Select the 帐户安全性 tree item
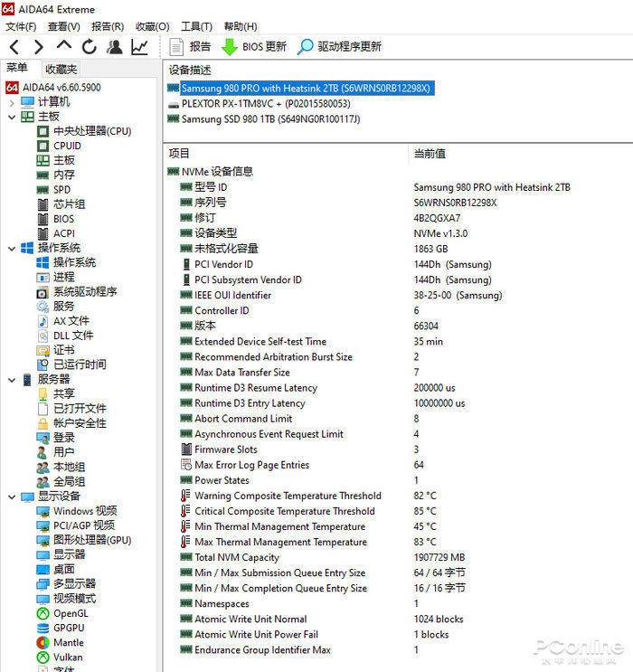Image resolution: width=633 pixels, height=672 pixels. (72, 423)
